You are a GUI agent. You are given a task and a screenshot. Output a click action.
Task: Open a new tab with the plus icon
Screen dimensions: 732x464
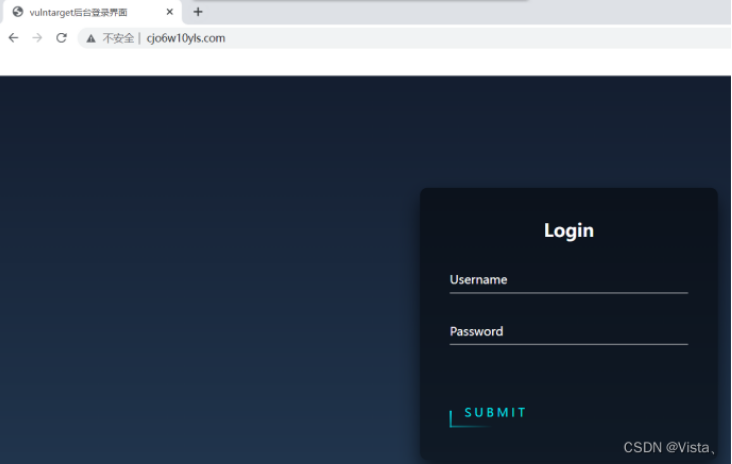point(198,12)
